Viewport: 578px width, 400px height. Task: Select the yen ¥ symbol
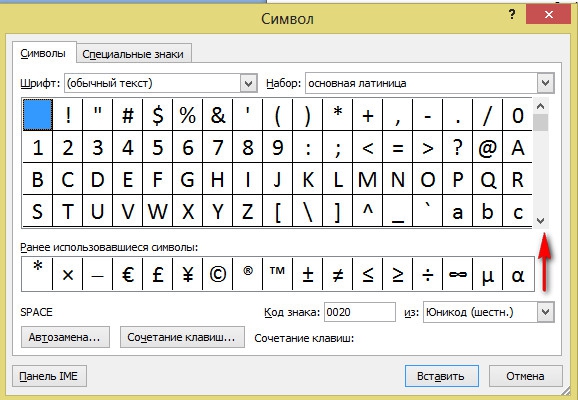188,274
